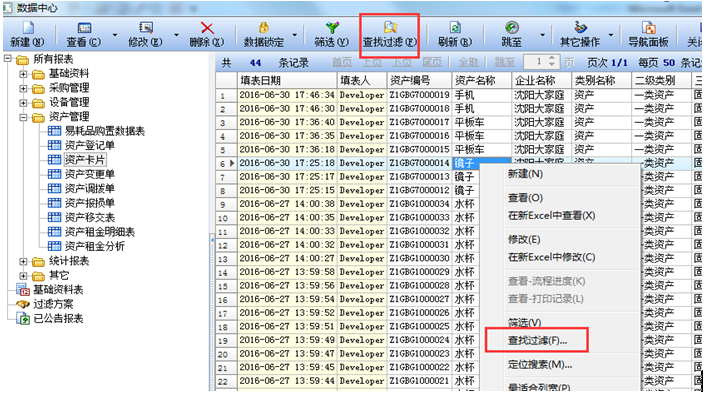The image size is (706, 397).
Task: Choose 修改(E) from the context menu
Action: click(x=524, y=239)
